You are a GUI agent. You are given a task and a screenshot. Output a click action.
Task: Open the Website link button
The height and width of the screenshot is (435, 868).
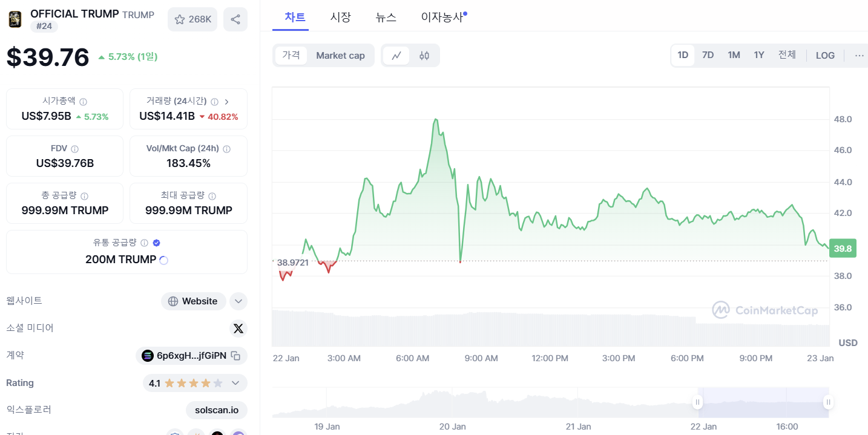[194, 301]
